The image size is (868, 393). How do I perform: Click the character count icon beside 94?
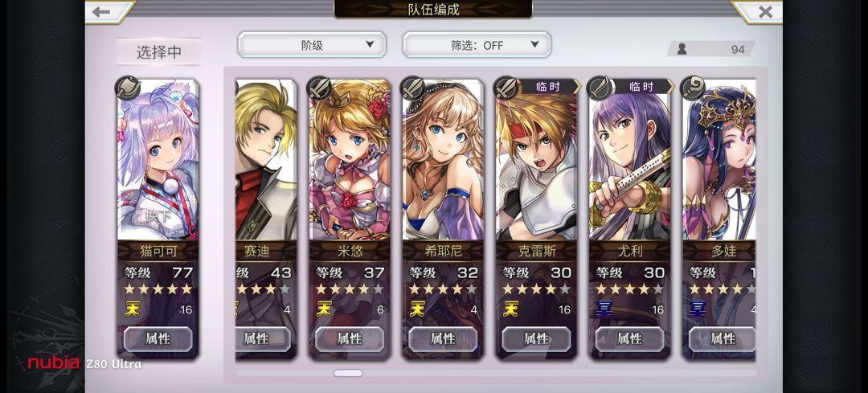coord(682,49)
